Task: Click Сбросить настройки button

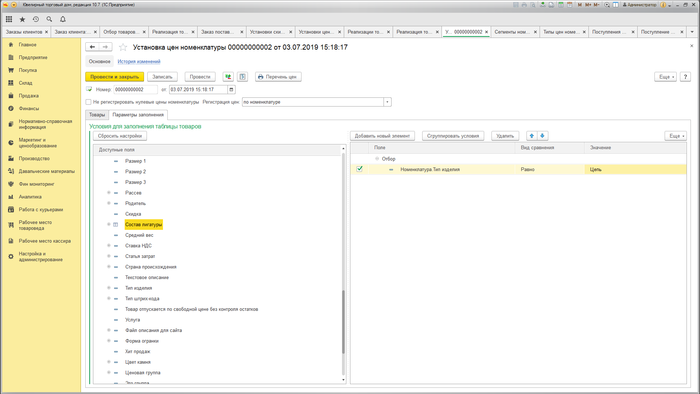Action: click(x=120, y=136)
